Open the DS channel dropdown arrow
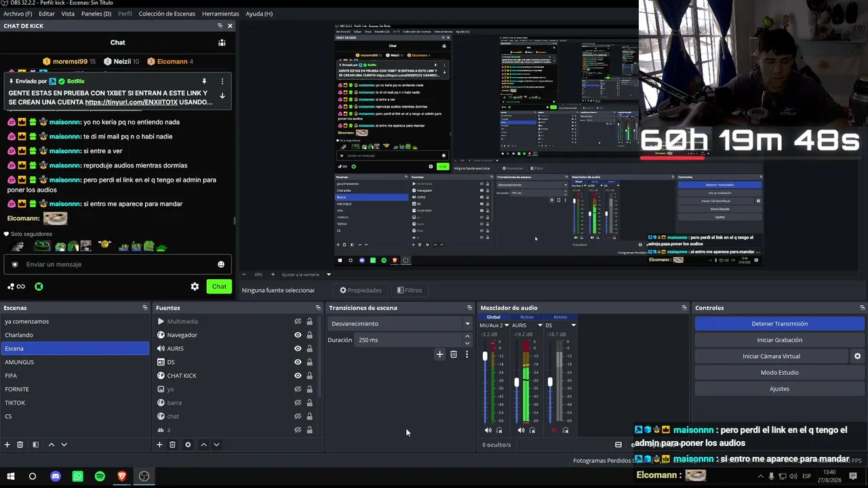 coord(573,325)
